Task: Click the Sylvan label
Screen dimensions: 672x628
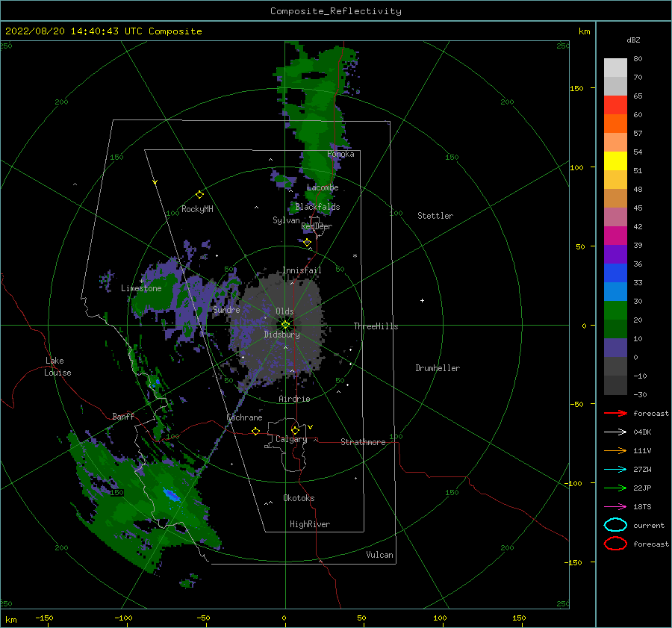Action: click(x=286, y=220)
